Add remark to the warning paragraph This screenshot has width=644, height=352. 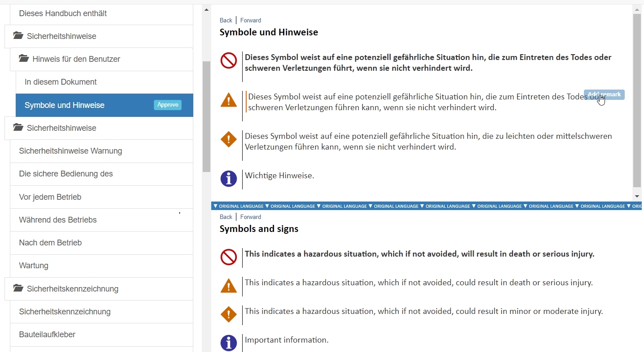pyautogui.click(x=604, y=94)
